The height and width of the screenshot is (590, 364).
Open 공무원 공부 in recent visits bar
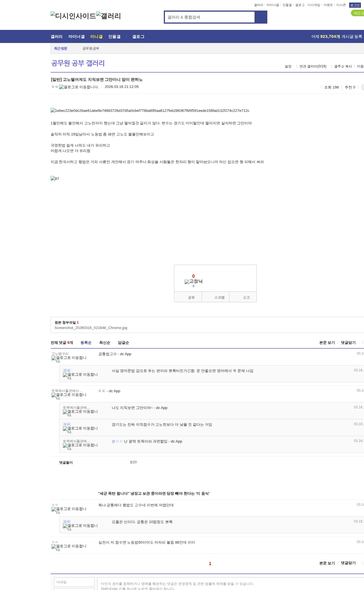click(91, 48)
